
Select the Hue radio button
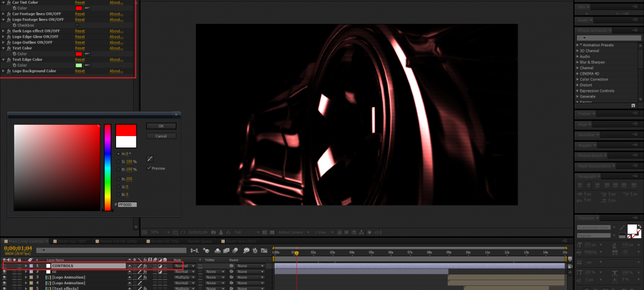119,154
